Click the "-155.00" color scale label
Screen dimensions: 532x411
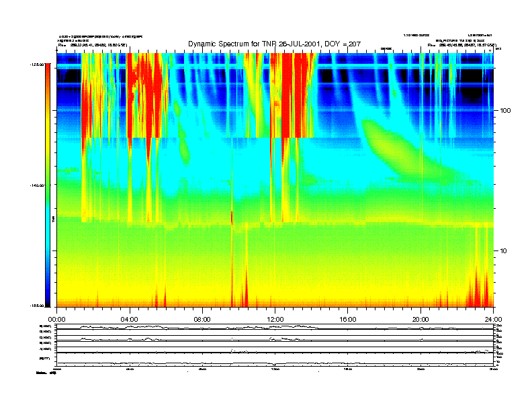click(x=37, y=306)
